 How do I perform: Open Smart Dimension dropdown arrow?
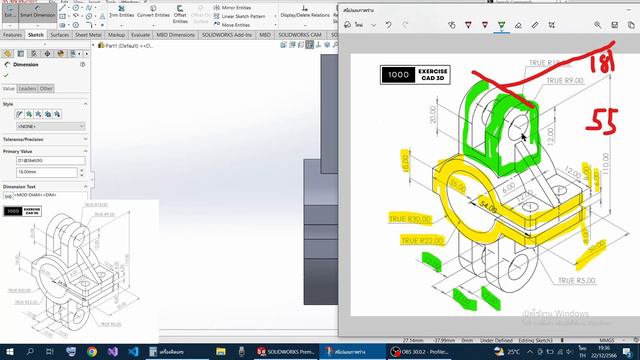click(38, 26)
